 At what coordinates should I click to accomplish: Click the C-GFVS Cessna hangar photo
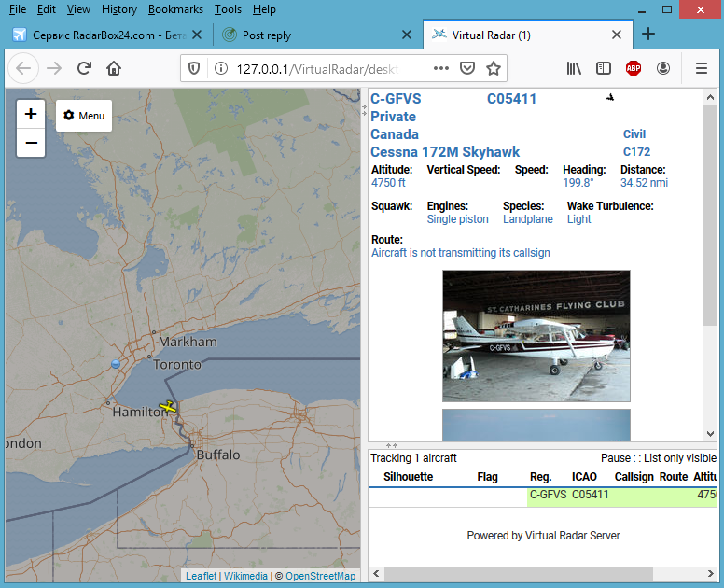pos(536,336)
